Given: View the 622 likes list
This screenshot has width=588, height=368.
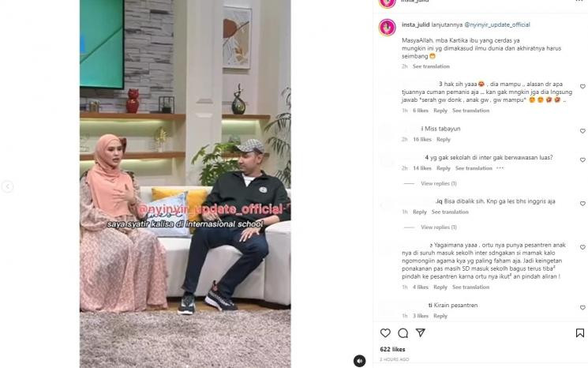Looking at the screenshot, I should [392, 349].
